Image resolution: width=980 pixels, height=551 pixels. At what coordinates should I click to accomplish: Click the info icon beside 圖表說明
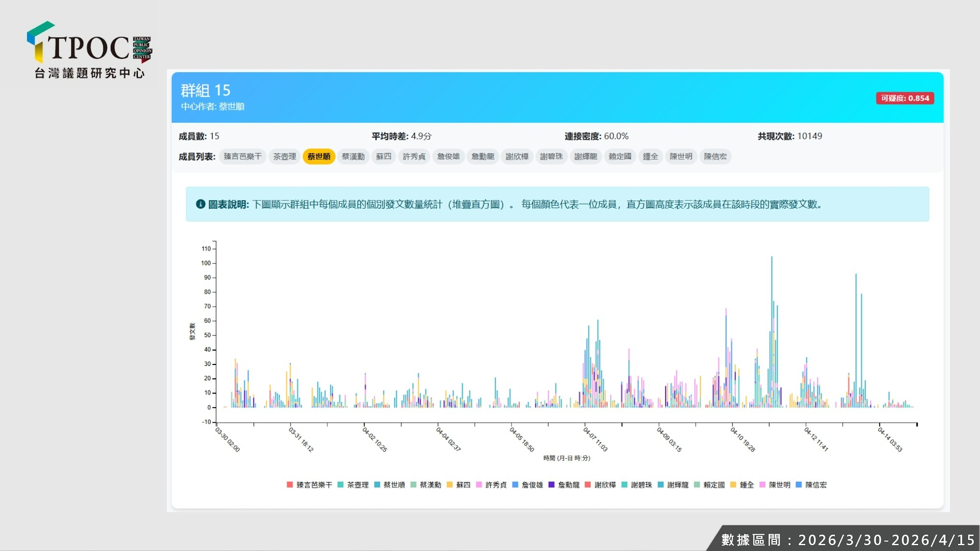pos(200,204)
